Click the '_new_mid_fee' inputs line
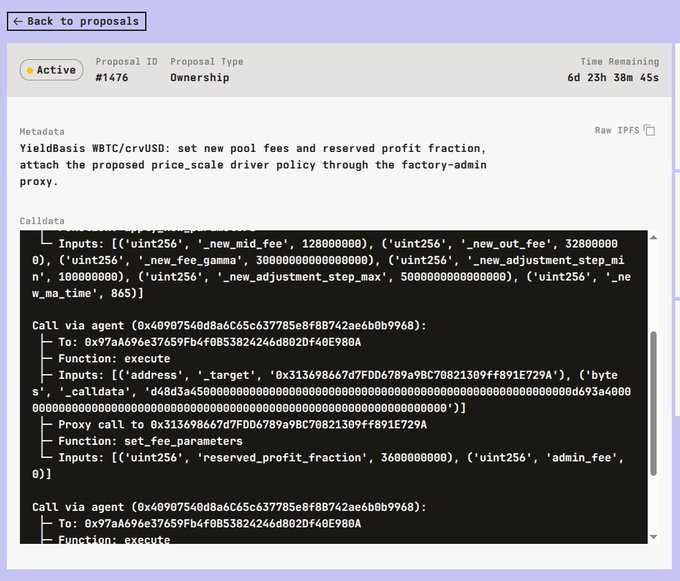 point(332,268)
